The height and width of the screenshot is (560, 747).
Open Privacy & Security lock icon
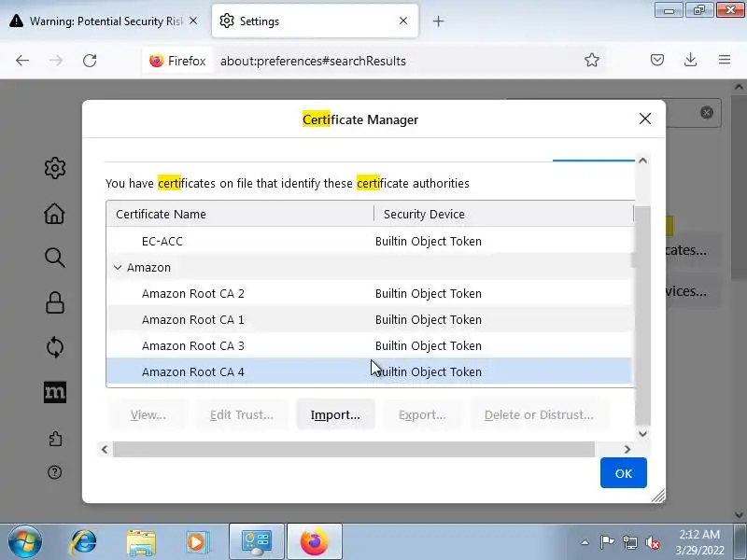coord(55,302)
